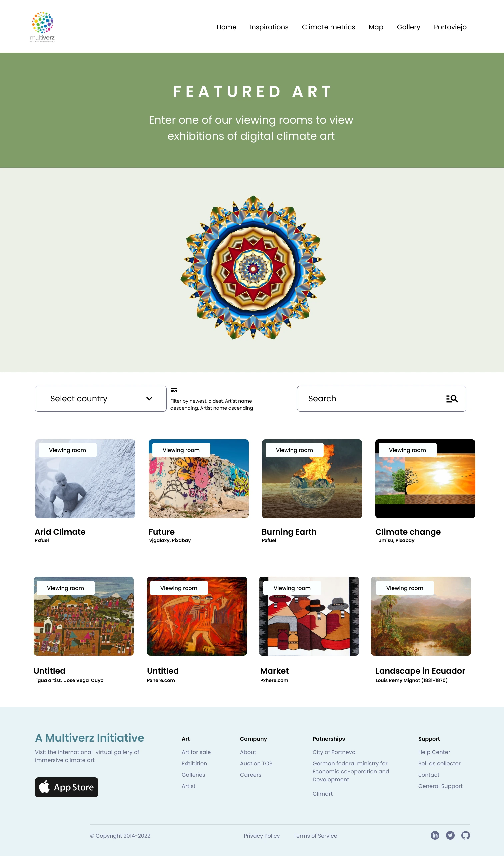Open the LinkedIn icon in footer
504x856 pixels.
click(435, 835)
